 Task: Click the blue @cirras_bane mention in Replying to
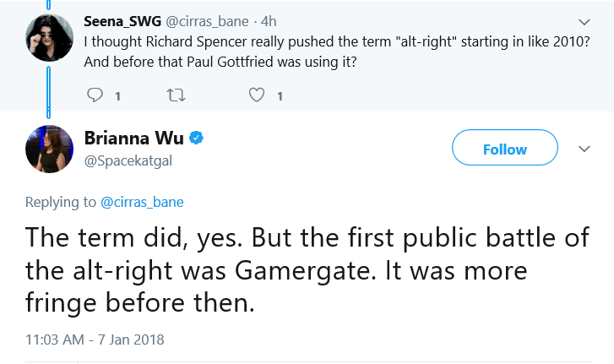[142, 202]
